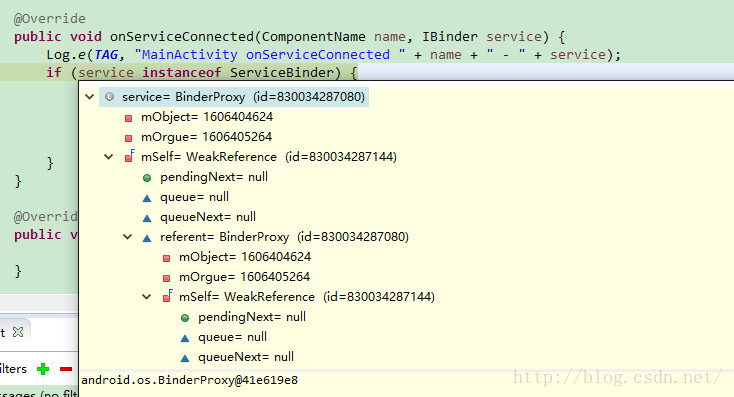Click blue triangle icon of first queue= null
Image resolution: width=734 pixels, height=397 pixels.
click(x=147, y=198)
